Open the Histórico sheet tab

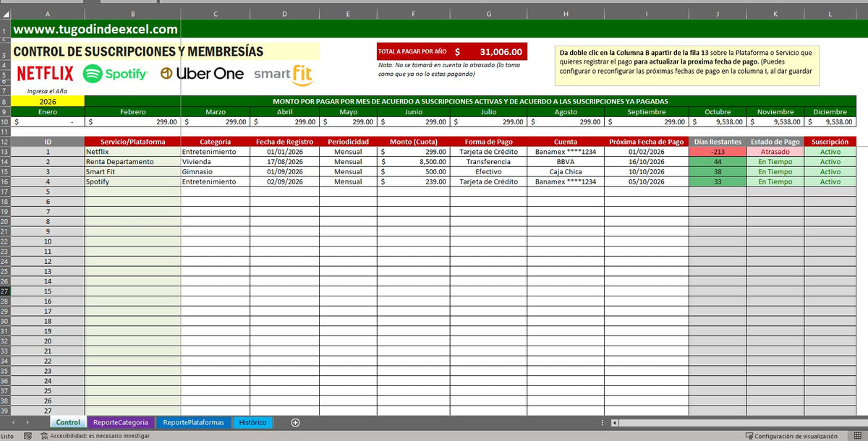(x=253, y=422)
